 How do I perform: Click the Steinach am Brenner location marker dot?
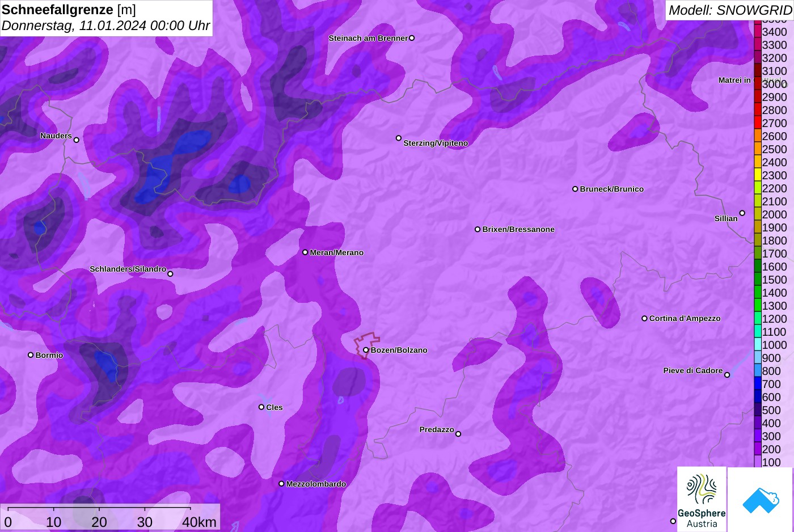(412, 38)
